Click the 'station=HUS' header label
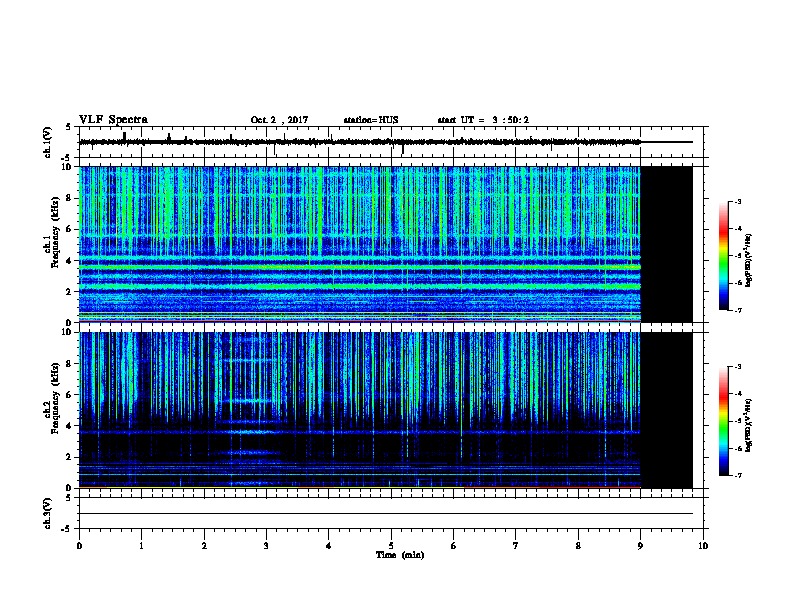The height and width of the screenshot is (612, 792). pos(371,120)
